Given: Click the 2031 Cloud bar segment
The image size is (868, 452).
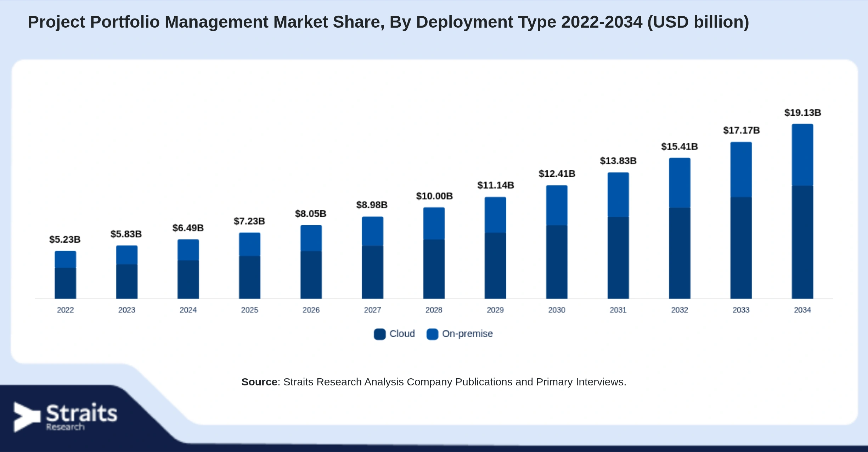Looking at the screenshot, I should [618, 258].
